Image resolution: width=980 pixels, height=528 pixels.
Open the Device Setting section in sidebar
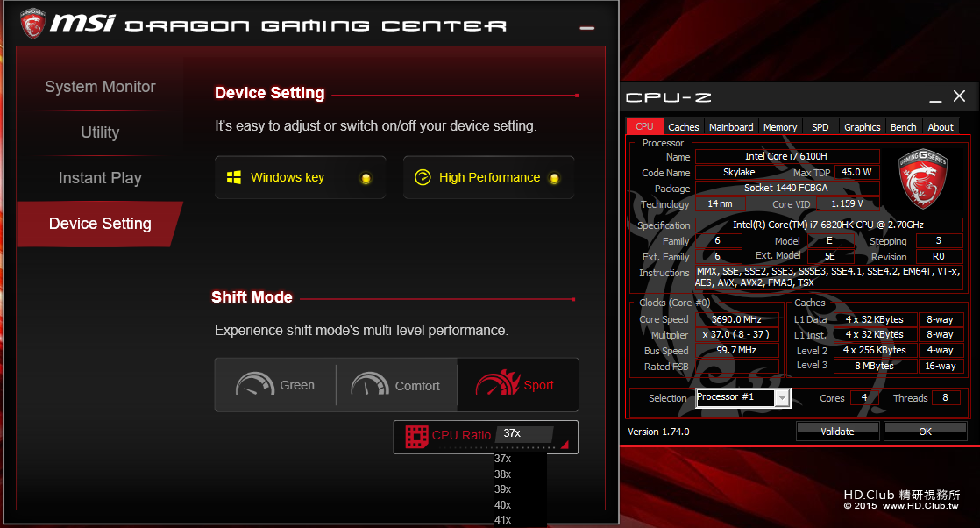pyautogui.click(x=100, y=224)
